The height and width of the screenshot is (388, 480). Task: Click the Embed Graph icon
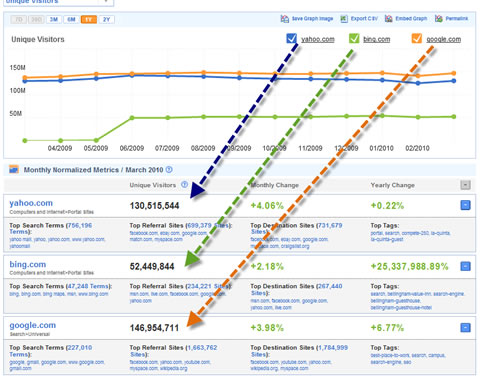click(x=388, y=19)
